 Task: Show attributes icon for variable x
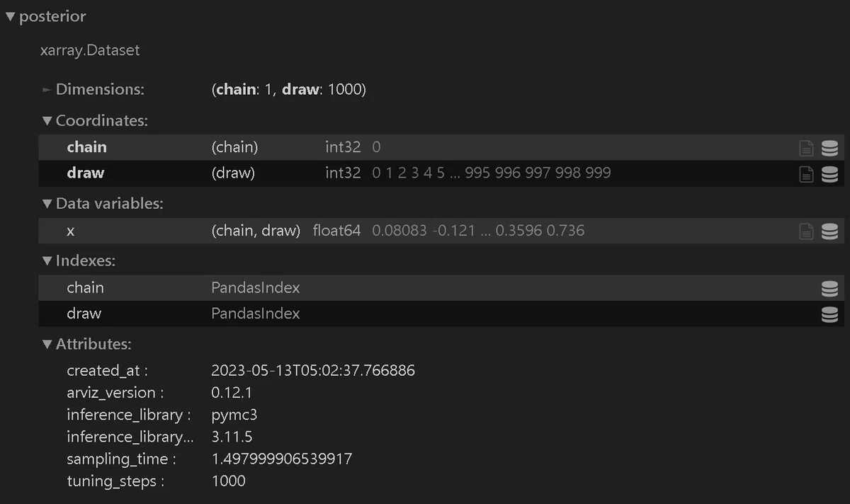[x=806, y=231]
